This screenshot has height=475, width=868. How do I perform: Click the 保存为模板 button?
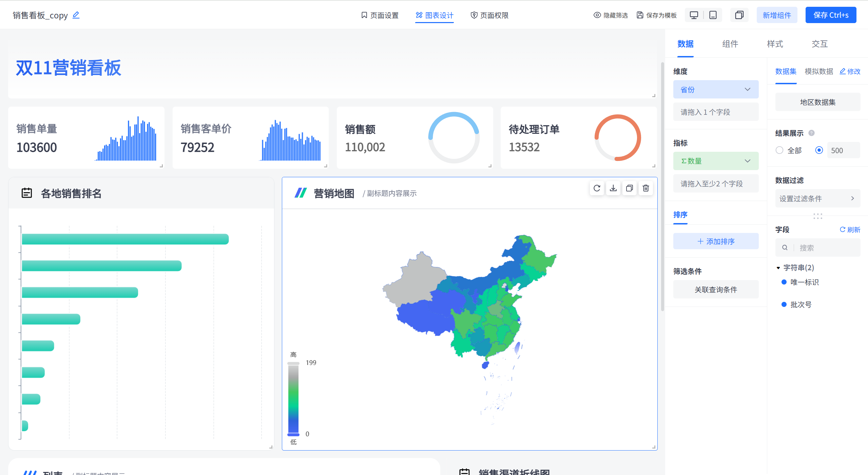(657, 15)
